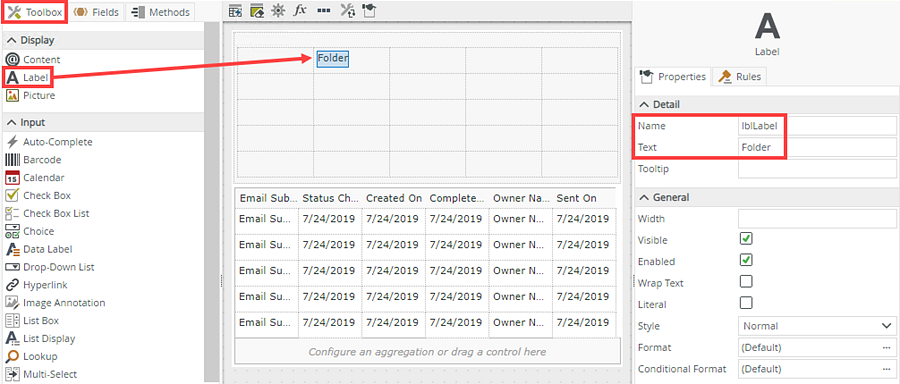Image resolution: width=900 pixels, height=384 pixels.
Task: Click 'Configure an aggregation or drag a control here'
Action: click(x=427, y=351)
